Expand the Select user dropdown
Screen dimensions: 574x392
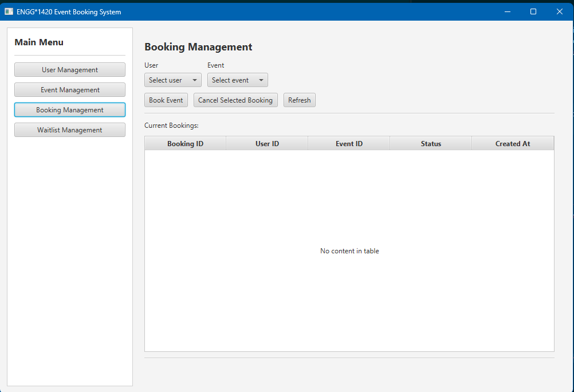pyautogui.click(x=173, y=80)
